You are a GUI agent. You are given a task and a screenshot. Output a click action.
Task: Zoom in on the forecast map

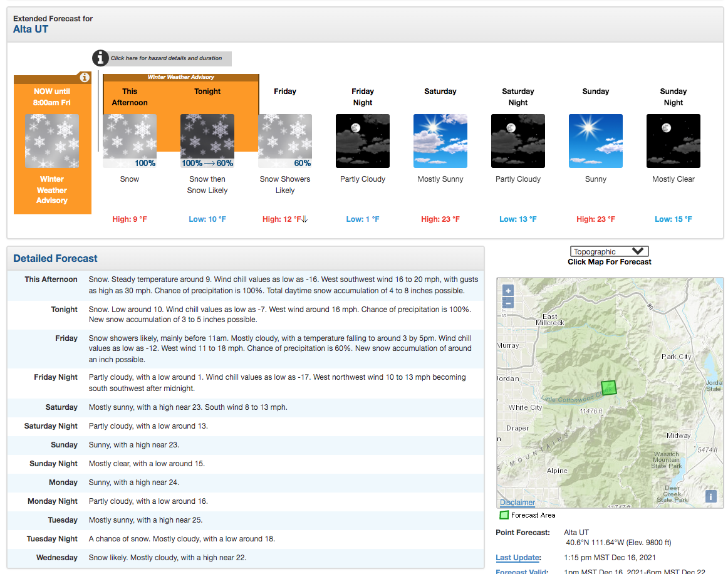(508, 291)
